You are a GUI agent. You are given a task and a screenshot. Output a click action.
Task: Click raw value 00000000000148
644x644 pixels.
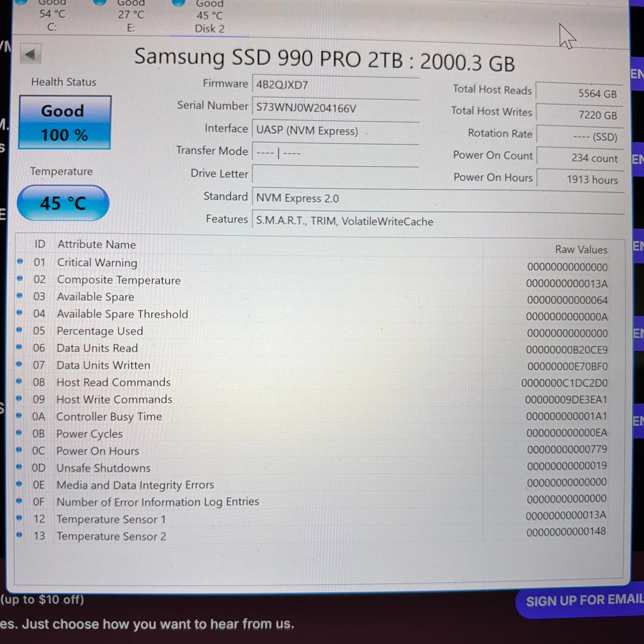click(x=566, y=532)
